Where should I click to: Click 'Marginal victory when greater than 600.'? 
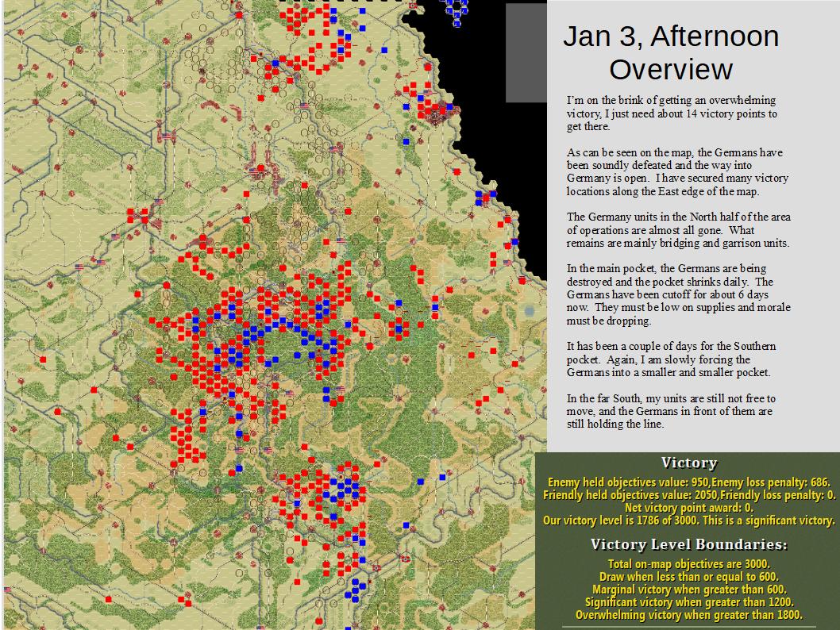click(689, 590)
